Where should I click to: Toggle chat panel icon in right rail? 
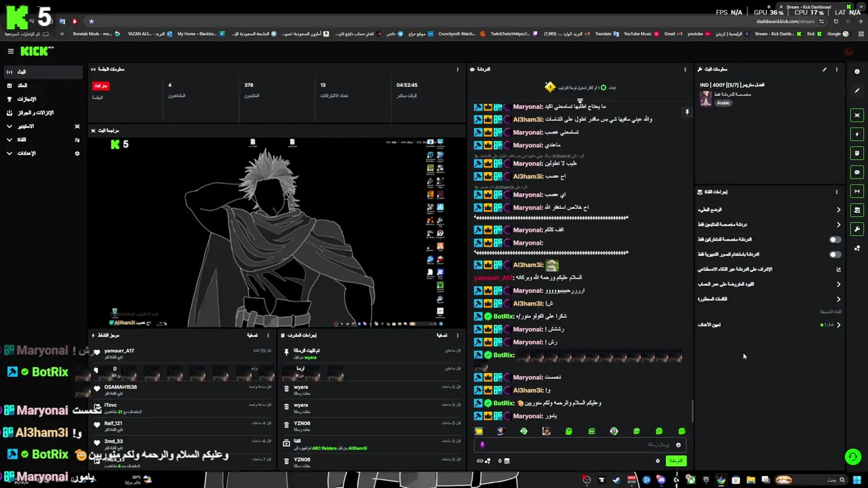(x=857, y=172)
